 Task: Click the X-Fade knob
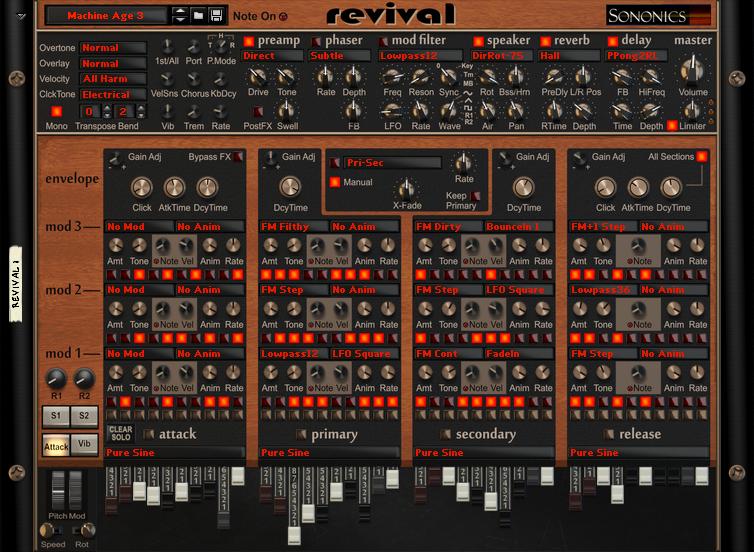coord(406,188)
